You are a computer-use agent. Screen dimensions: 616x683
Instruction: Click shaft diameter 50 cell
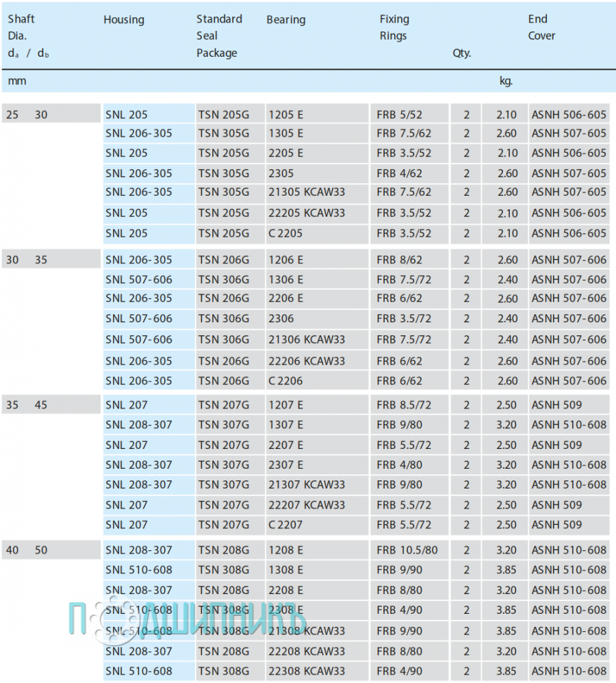point(41,550)
